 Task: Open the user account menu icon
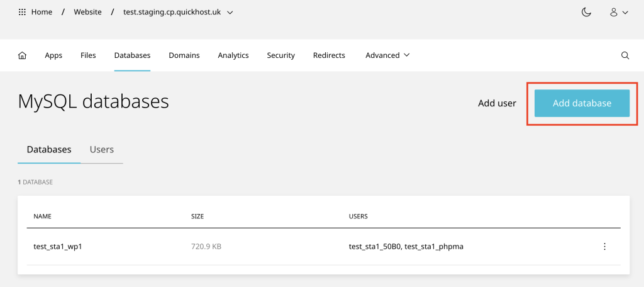click(x=619, y=13)
